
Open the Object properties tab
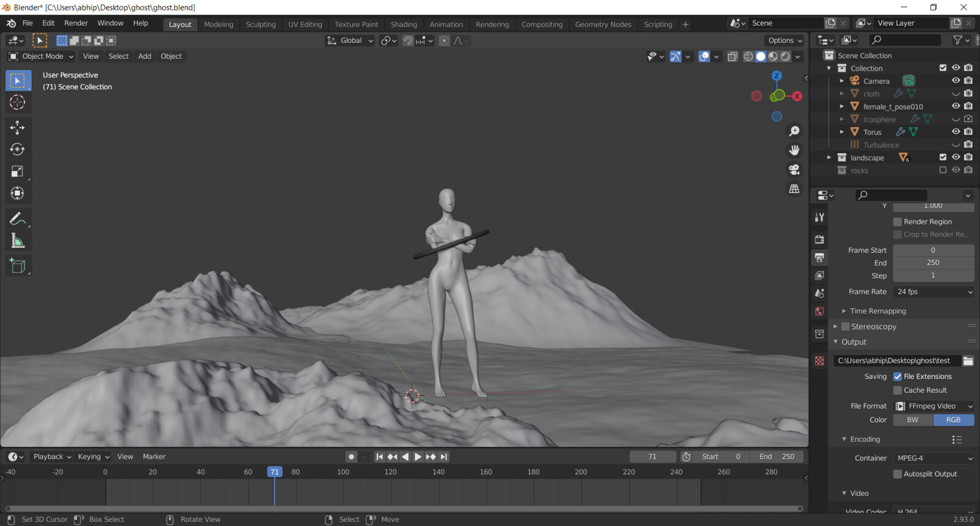(x=820, y=334)
